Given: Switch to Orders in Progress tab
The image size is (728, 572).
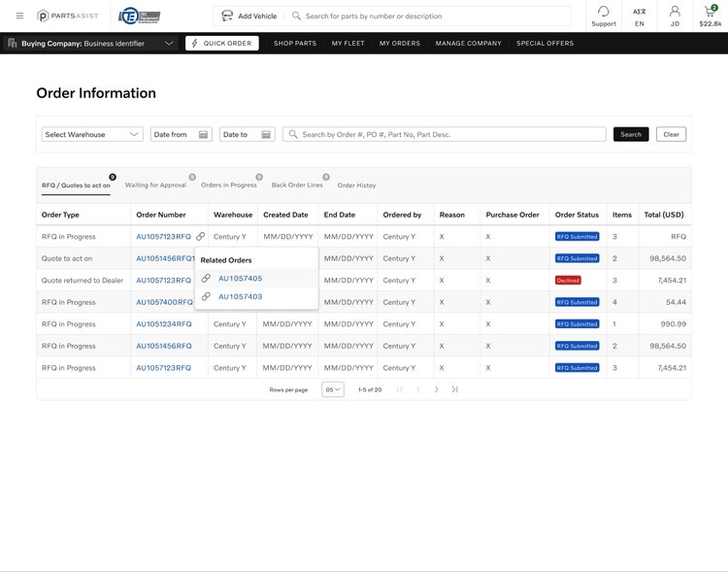Looking at the screenshot, I should (229, 185).
